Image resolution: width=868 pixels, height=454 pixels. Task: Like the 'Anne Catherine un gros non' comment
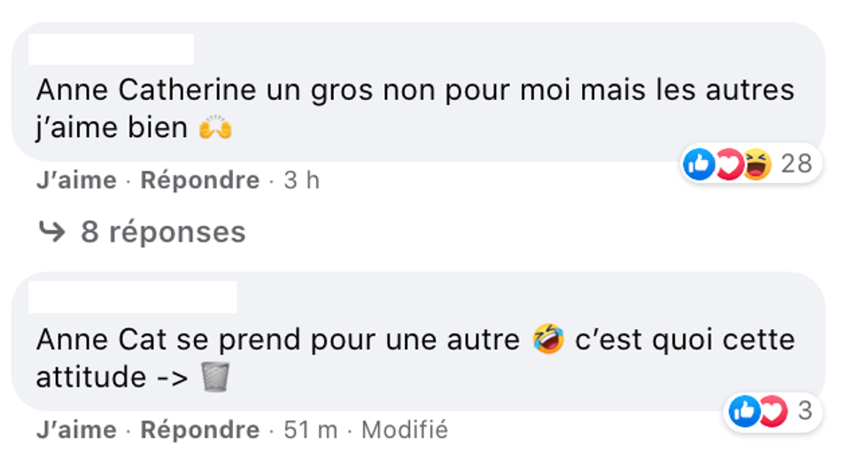click(x=76, y=181)
